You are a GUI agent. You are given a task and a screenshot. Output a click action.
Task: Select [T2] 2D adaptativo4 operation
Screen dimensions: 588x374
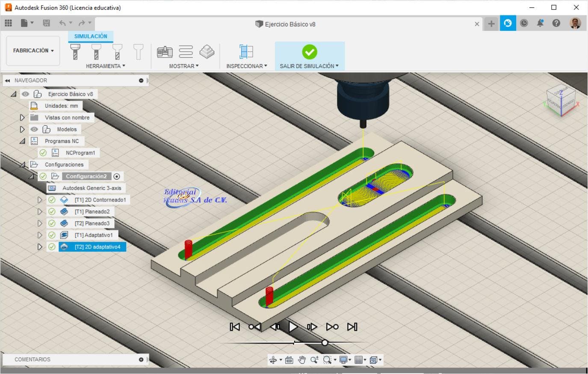tap(92, 247)
